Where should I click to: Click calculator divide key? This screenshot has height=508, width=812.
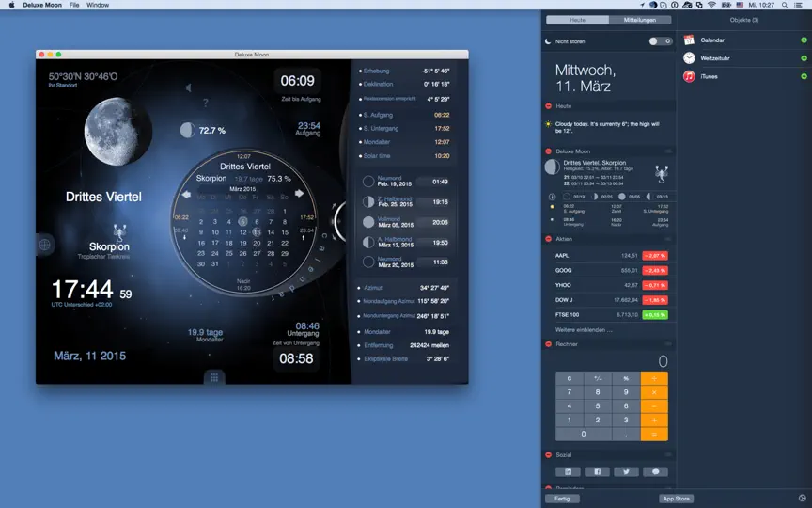click(x=654, y=378)
